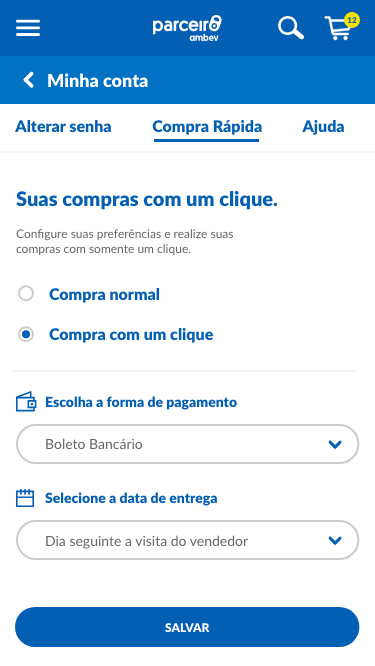
Task: Choose the Compra normal label
Action: click(x=104, y=294)
